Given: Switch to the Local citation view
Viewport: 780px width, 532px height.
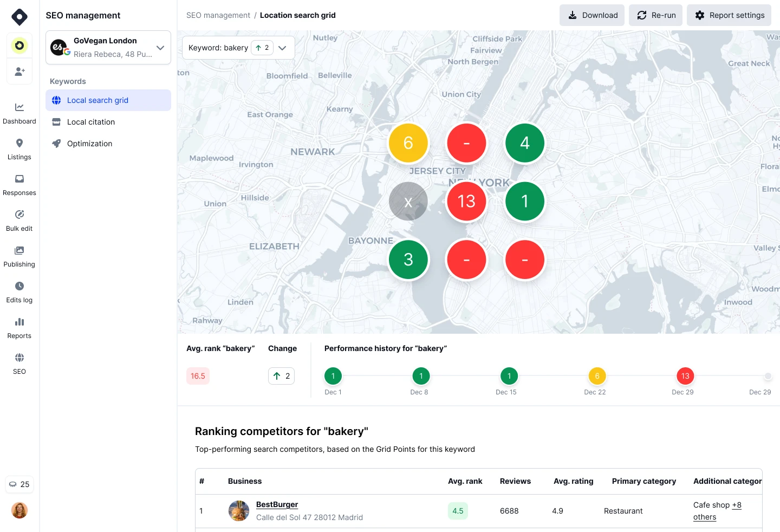Looking at the screenshot, I should (x=90, y=122).
